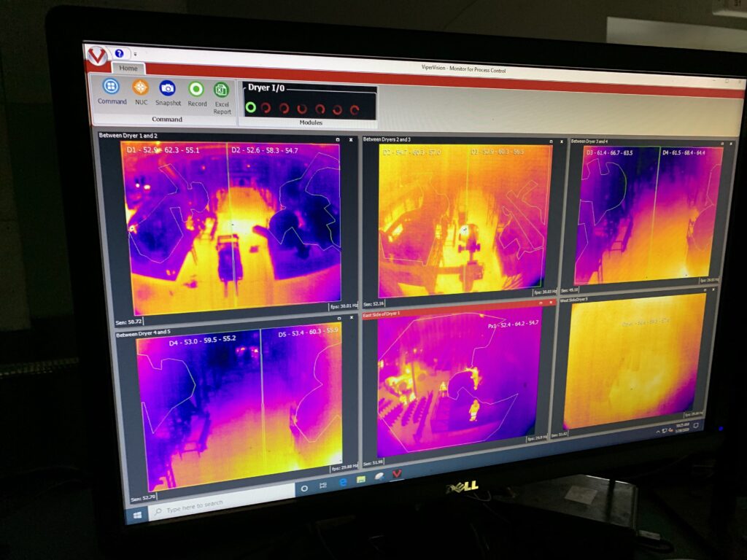The height and width of the screenshot is (560, 747).
Task: Open the Command tool
Action: [112, 87]
